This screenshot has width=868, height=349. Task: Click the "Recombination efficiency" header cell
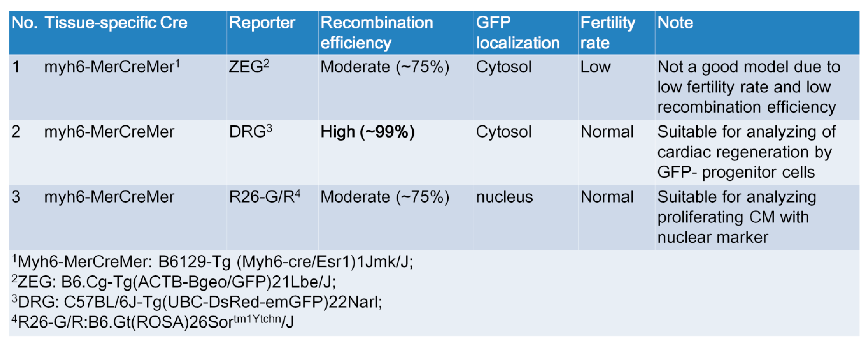376,33
